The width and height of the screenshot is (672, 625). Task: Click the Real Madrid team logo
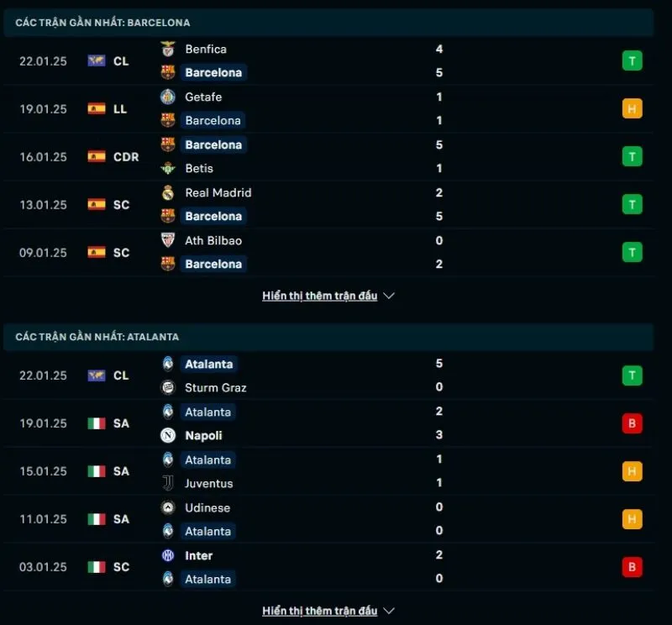pyautogui.click(x=167, y=192)
